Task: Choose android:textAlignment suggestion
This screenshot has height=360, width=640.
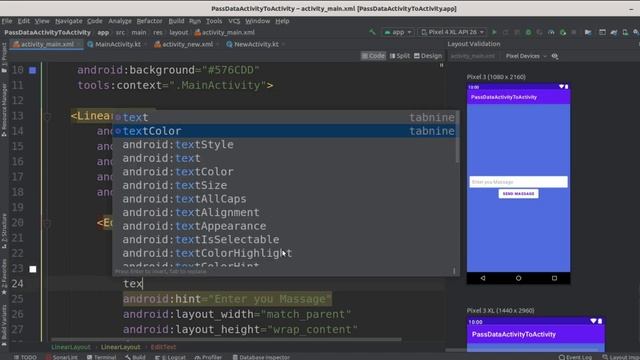Action: 285,212
